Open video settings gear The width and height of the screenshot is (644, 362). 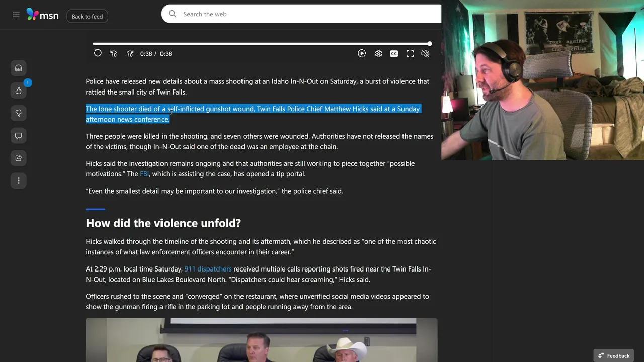click(378, 54)
